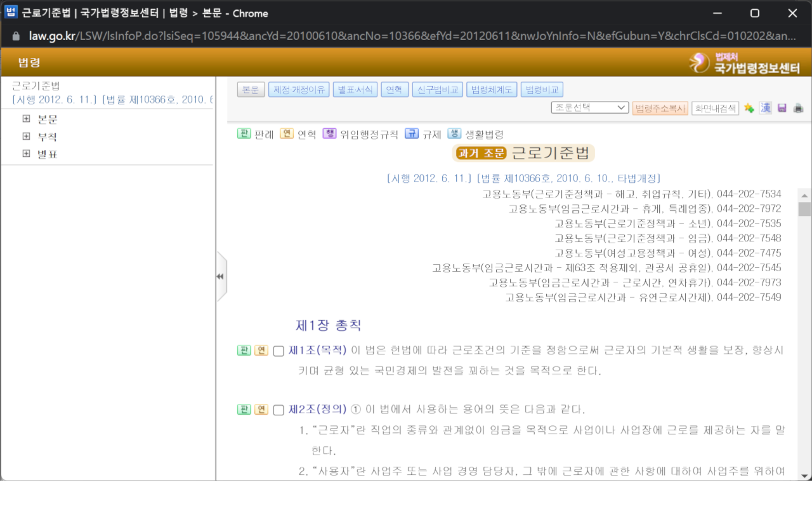Open the 제1조(목적) article link
812x508 pixels.
[x=318, y=351]
